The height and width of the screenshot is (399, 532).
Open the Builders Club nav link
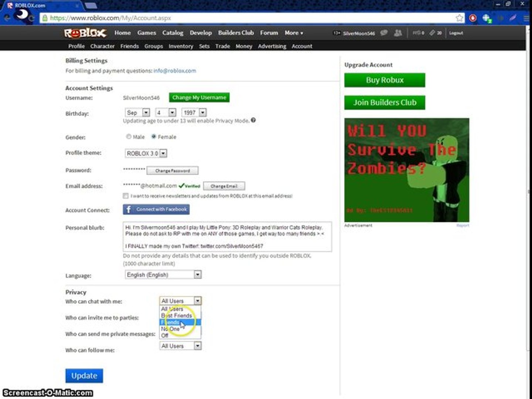pyautogui.click(x=236, y=33)
